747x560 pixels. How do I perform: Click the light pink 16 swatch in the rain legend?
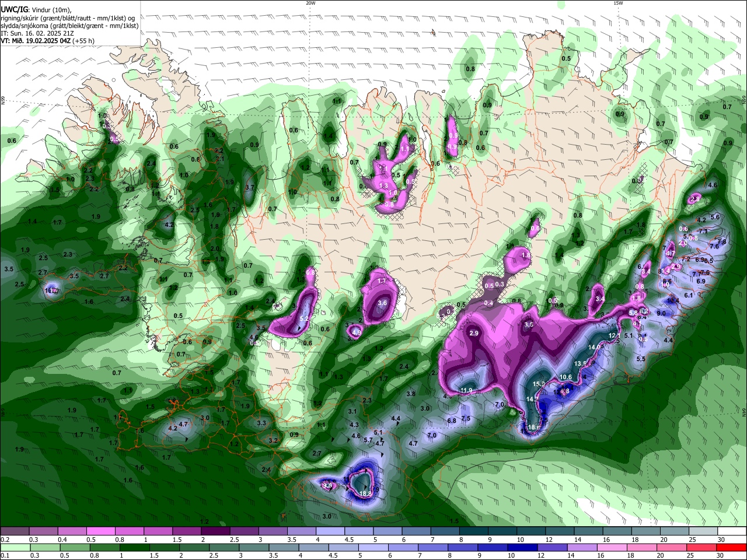(x=613, y=548)
